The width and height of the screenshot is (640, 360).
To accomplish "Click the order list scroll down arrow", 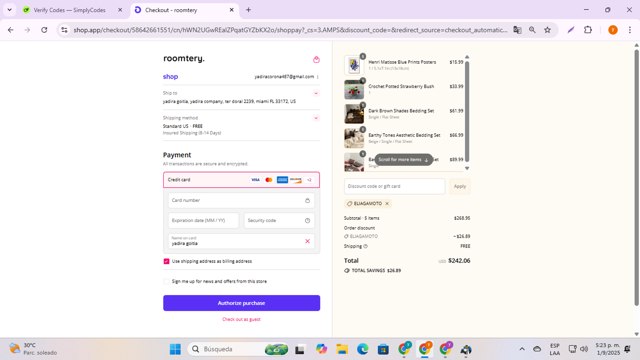I will 467,168.
